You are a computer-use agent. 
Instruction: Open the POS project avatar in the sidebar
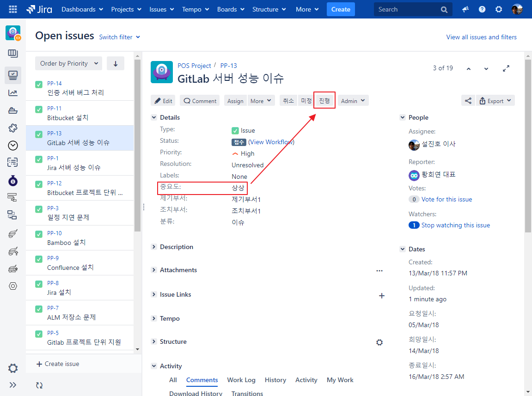[x=13, y=33]
